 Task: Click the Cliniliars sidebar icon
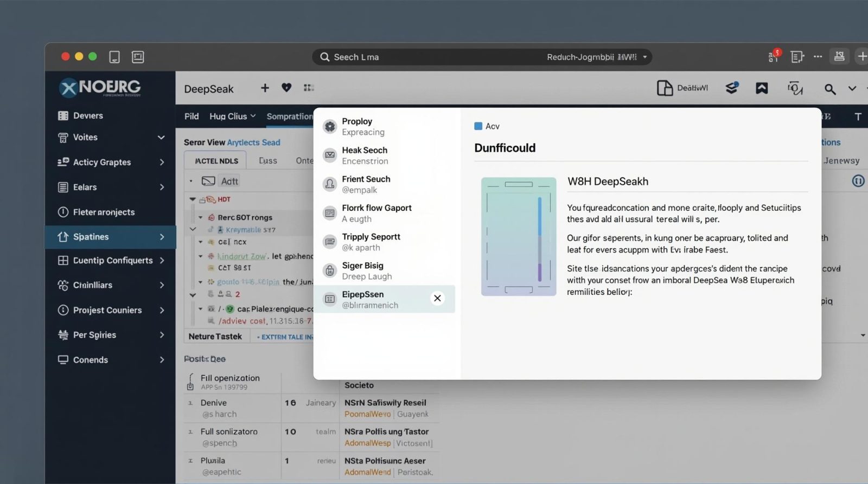click(63, 285)
